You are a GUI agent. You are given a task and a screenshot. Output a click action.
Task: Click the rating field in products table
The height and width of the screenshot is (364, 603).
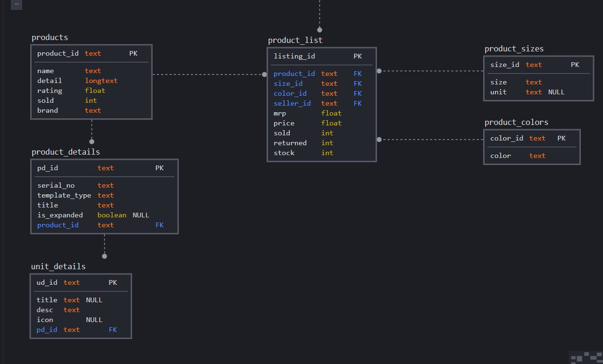click(50, 91)
